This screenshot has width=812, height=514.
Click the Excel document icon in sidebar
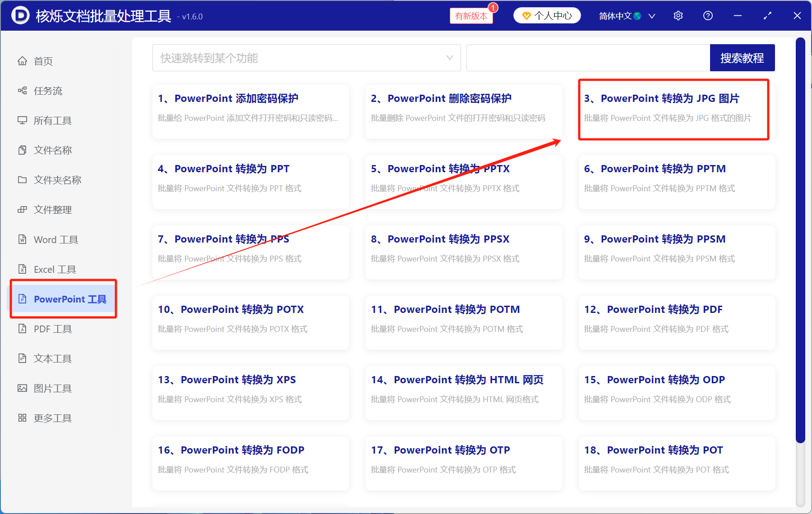tap(22, 269)
